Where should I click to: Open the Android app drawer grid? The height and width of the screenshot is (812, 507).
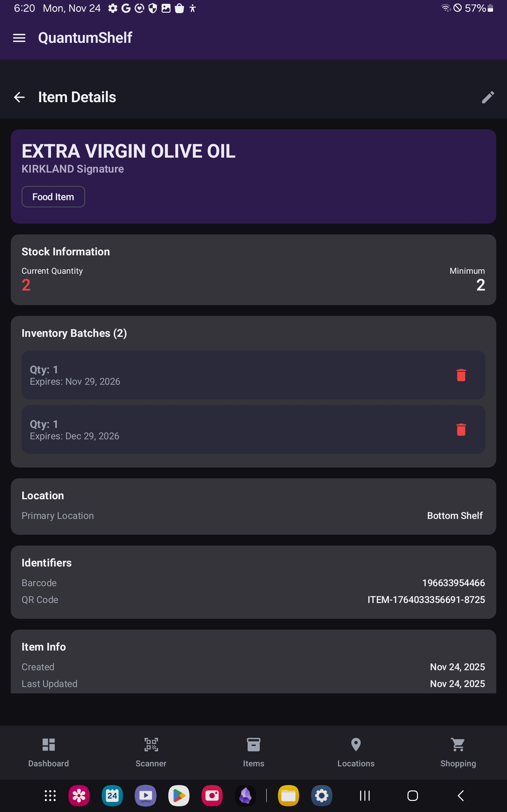50,796
